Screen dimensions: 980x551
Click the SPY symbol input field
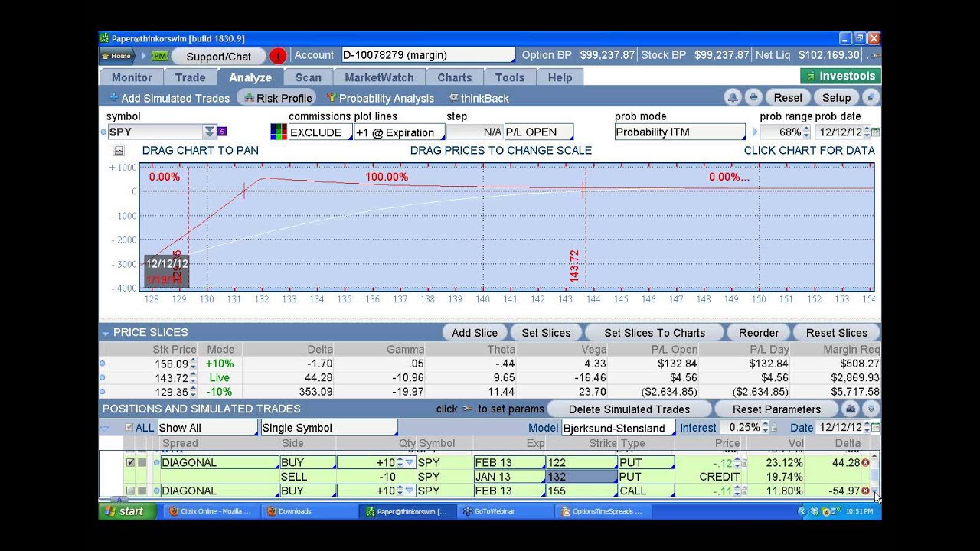click(x=155, y=132)
